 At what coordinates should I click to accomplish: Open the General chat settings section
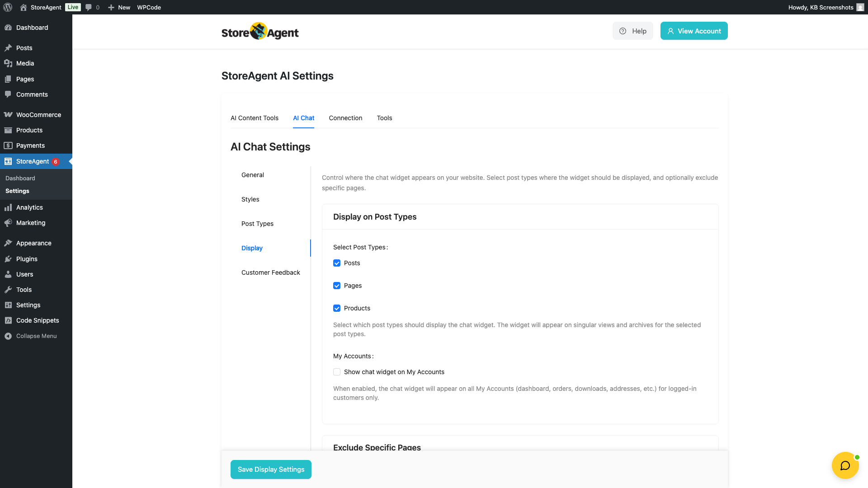(253, 175)
